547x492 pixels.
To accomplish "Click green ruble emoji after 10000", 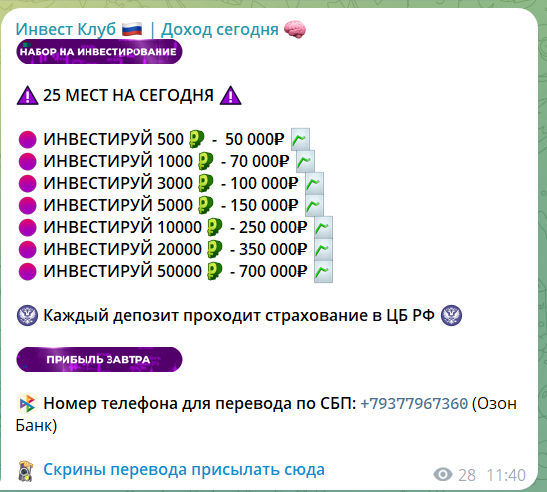I will click(x=215, y=227).
